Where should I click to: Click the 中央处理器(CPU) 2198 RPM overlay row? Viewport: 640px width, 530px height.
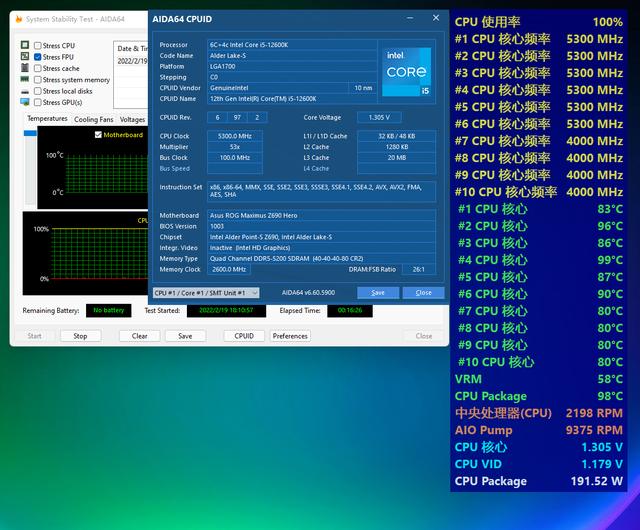[x=539, y=413]
